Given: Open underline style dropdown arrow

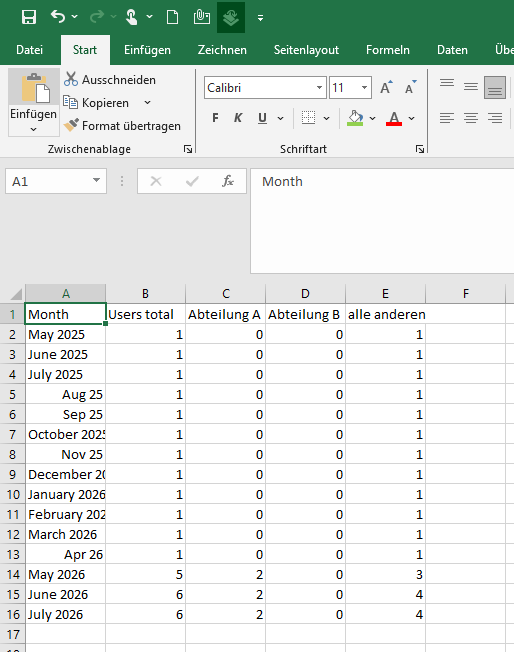Looking at the screenshot, I should point(281,119).
